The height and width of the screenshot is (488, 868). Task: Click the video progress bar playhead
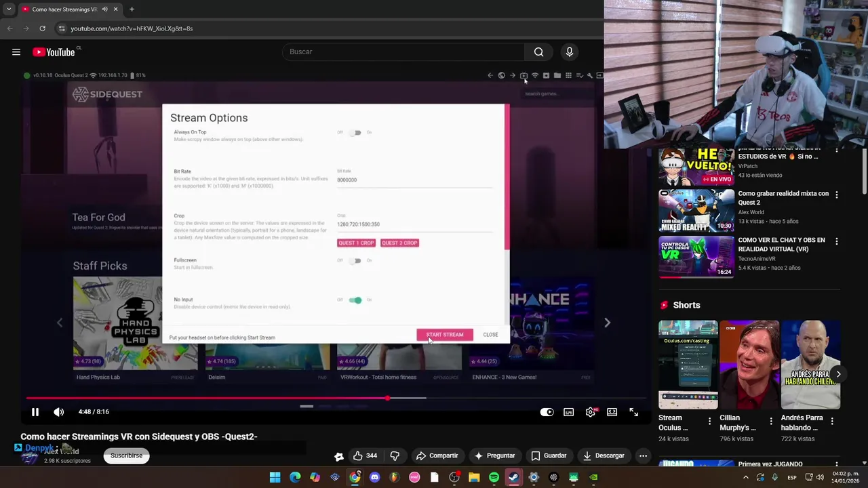click(387, 399)
